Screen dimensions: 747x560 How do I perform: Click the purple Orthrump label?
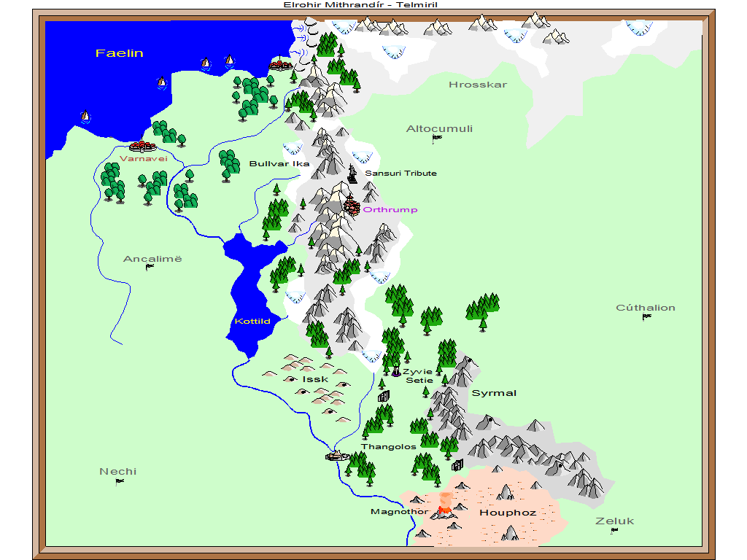390,209
